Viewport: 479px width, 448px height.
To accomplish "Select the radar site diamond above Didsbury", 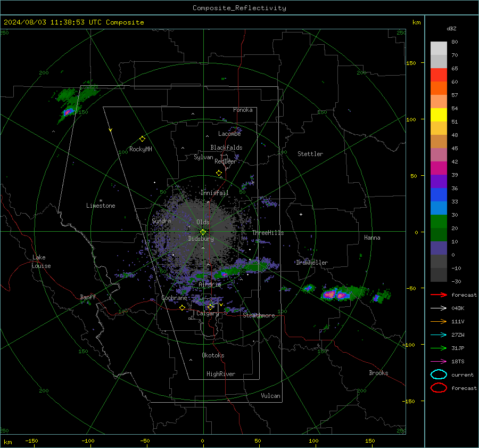I will click(x=203, y=232).
